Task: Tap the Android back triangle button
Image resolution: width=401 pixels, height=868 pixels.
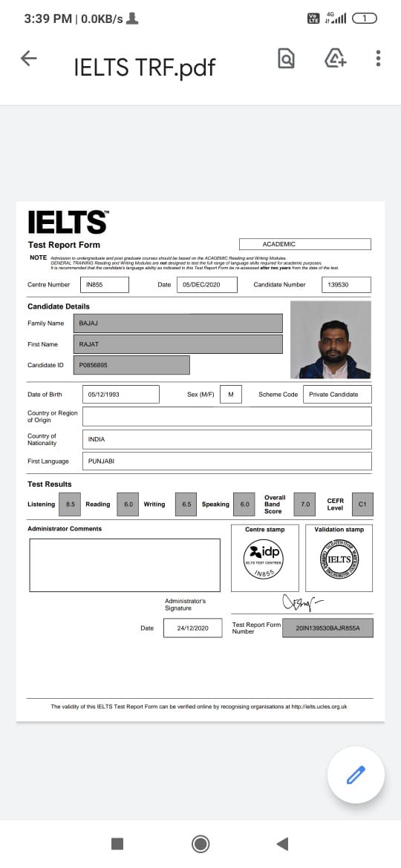Action: (x=282, y=844)
